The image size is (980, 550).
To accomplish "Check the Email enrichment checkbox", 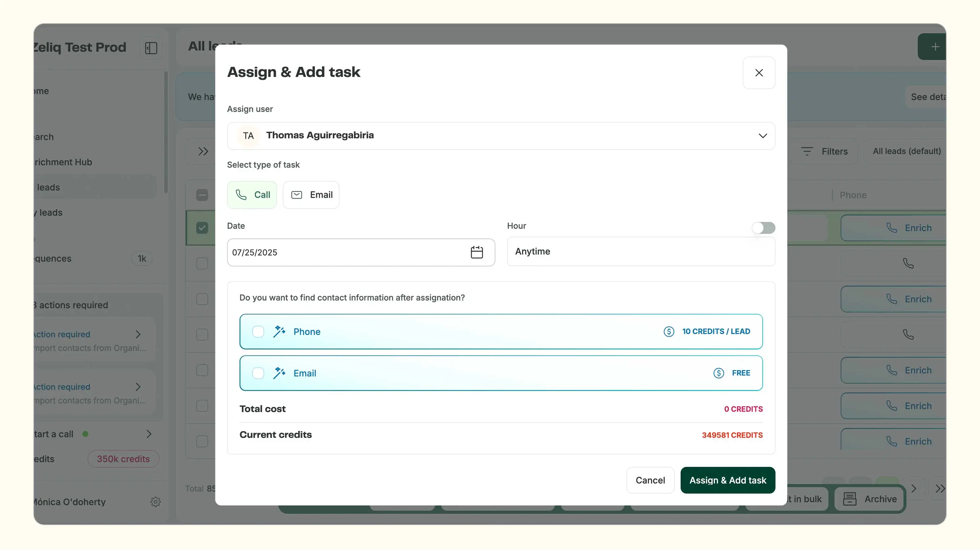I will tap(258, 373).
